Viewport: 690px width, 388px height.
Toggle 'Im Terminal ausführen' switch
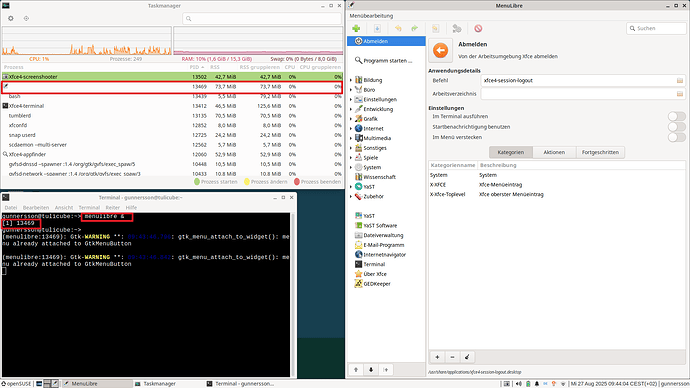676,116
